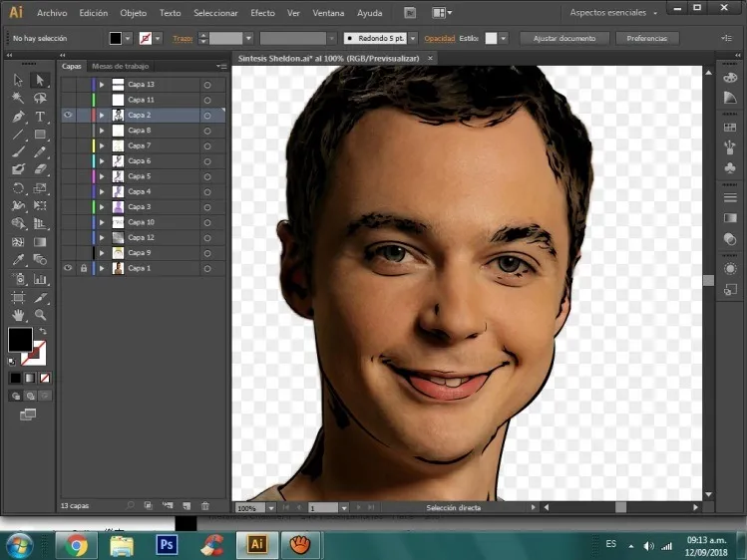The width and height of the screenshot is (747, 560).
Task: Launch Photoshop from the taskbar
Action: (x=167, y=544)
